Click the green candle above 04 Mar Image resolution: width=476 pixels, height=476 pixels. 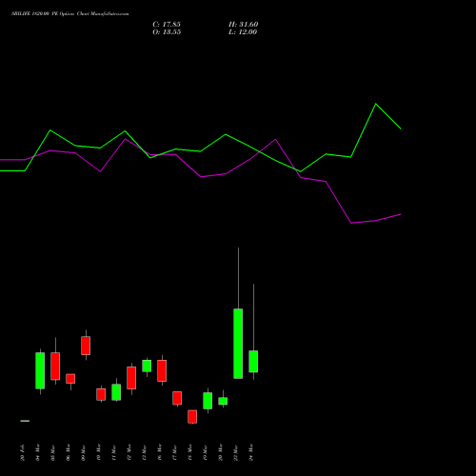[40, 370]
